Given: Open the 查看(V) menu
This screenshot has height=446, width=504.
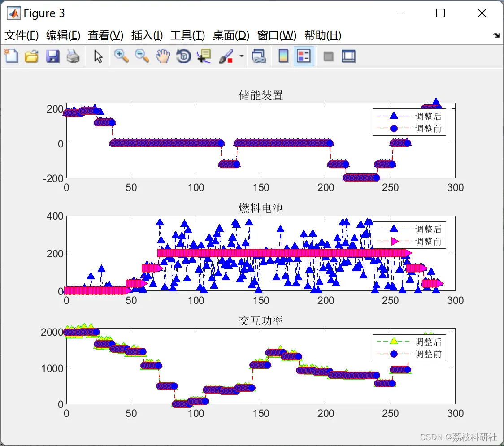Looking at the screenshot, I should pyautogui.click(x=105, y=35).
